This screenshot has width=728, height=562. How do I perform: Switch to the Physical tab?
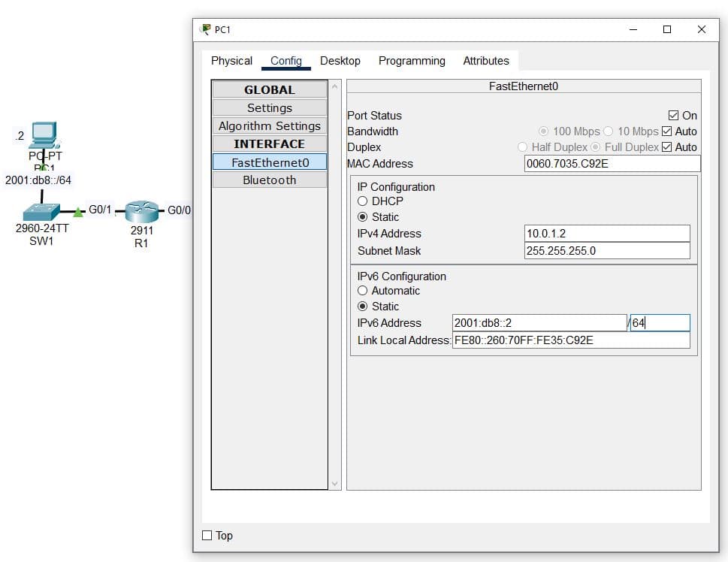click(x=231, y=61)
